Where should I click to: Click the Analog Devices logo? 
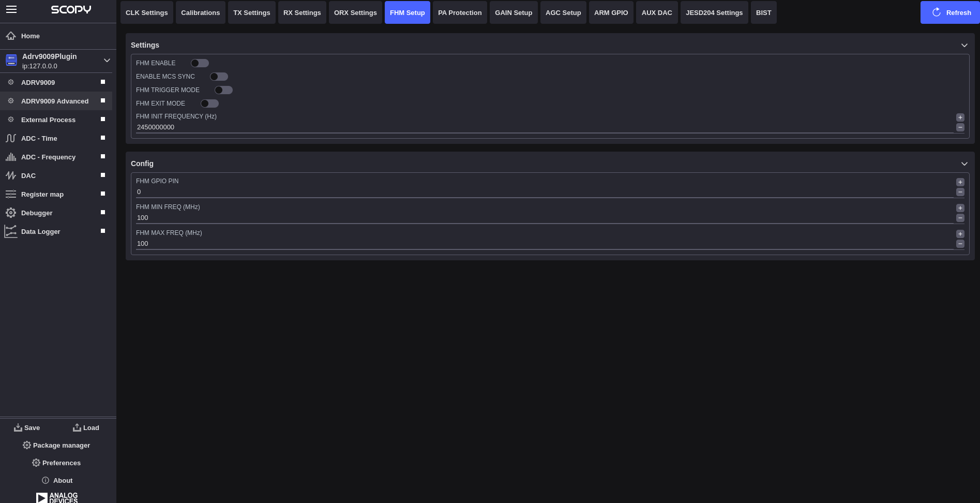click(57, 498)
